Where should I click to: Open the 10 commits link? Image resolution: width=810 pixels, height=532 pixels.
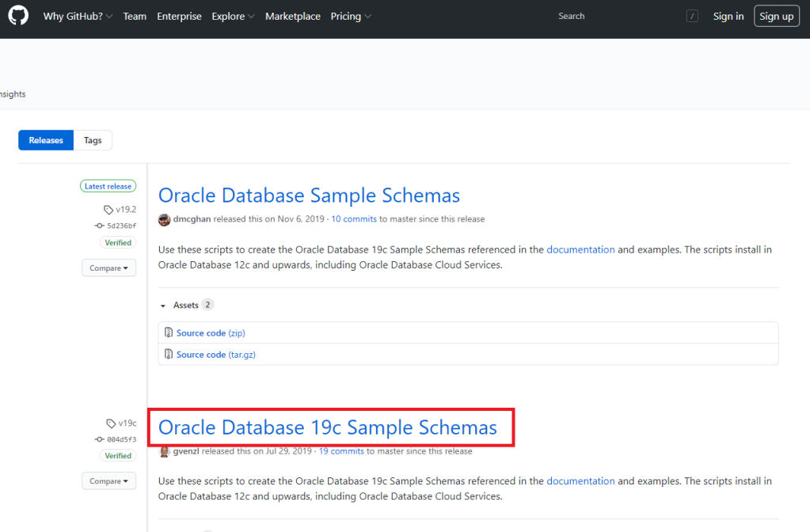[x=354, y=219]
